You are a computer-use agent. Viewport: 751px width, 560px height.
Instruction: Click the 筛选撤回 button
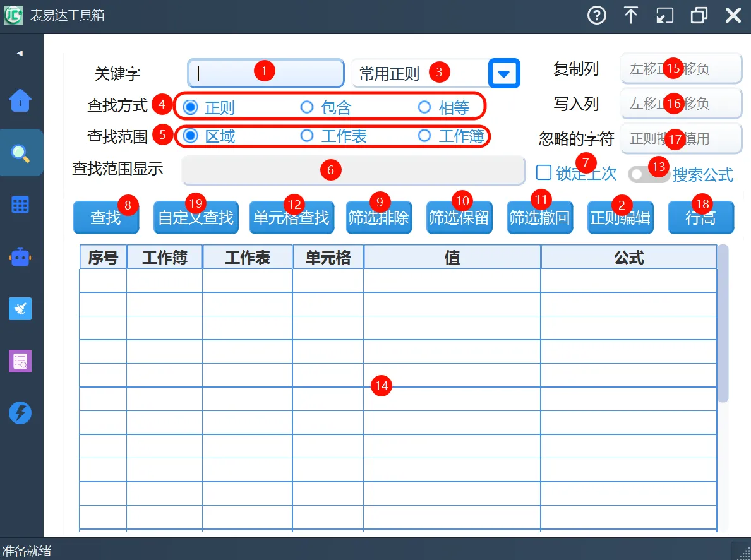(x=540, y=217)
